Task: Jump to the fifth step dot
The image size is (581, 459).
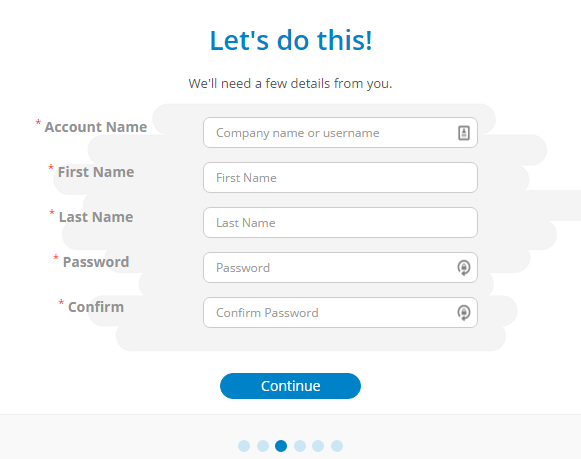Action: point(318,446)
